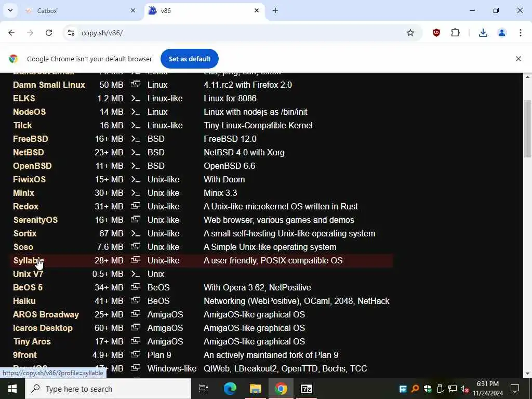Open the Minix profile
The image size is (532, 399).
23,193
